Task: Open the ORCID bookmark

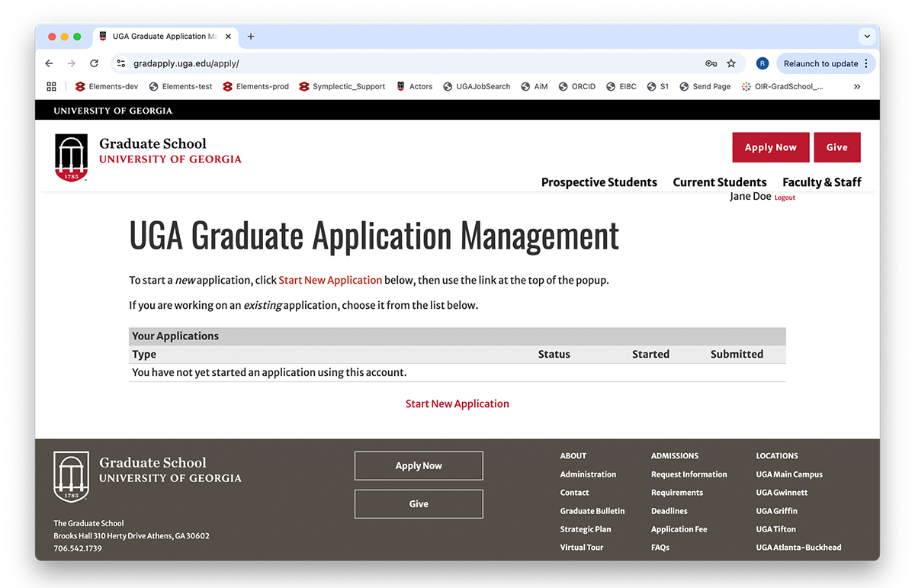Action: coord(577,86)
